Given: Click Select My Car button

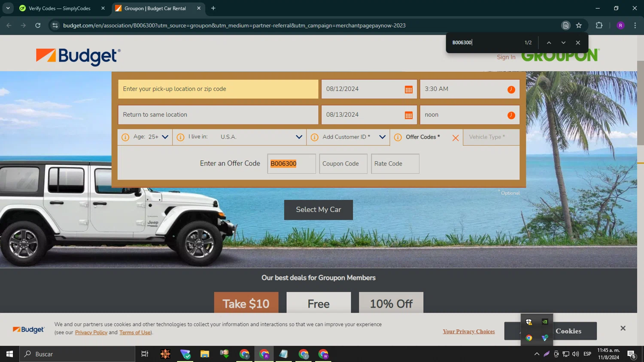Looking at the screenshot, I should [319, 210].
